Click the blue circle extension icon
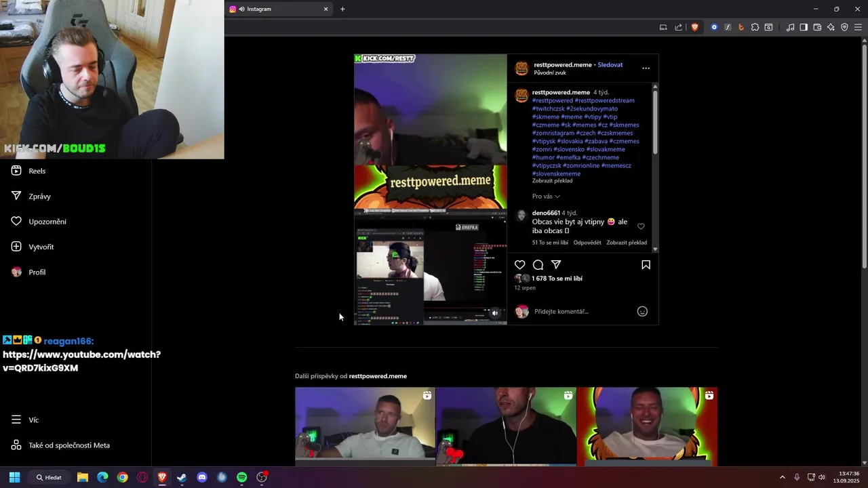The width and height of the screenshot is (868, 488). (714, 27)
